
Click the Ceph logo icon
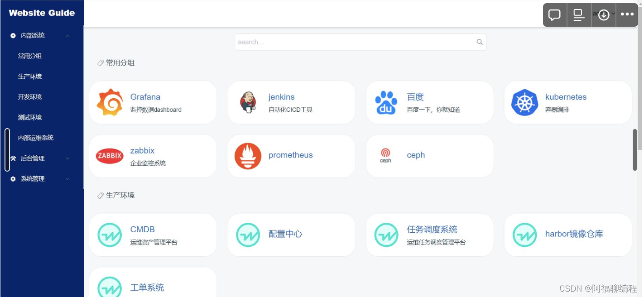pyautogui.click(x=385, y=155)
